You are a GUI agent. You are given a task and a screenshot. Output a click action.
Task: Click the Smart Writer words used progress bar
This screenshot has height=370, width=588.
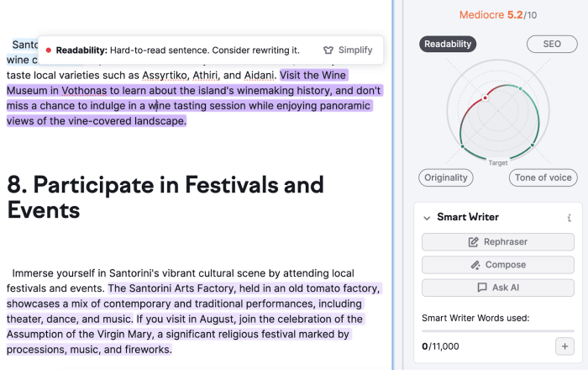(x=497, y=331)
